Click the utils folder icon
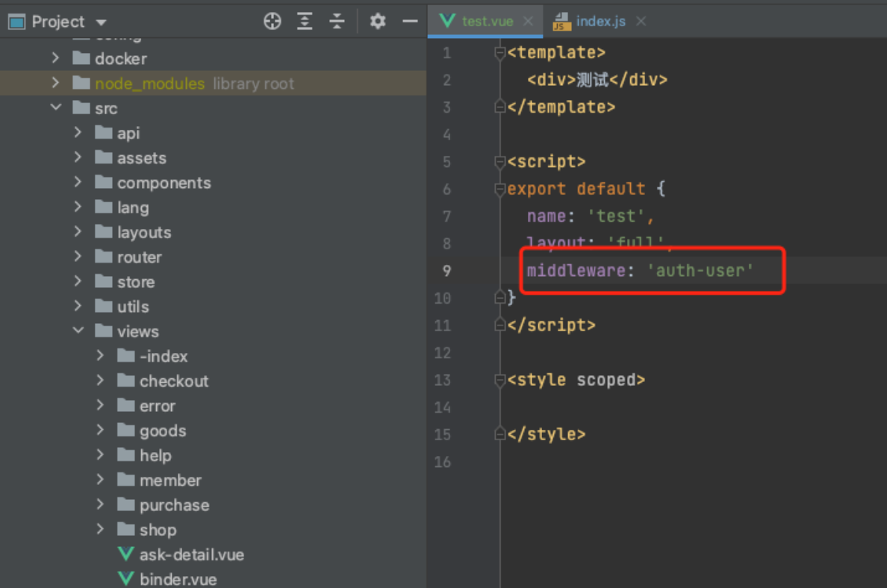 (104, 306)
